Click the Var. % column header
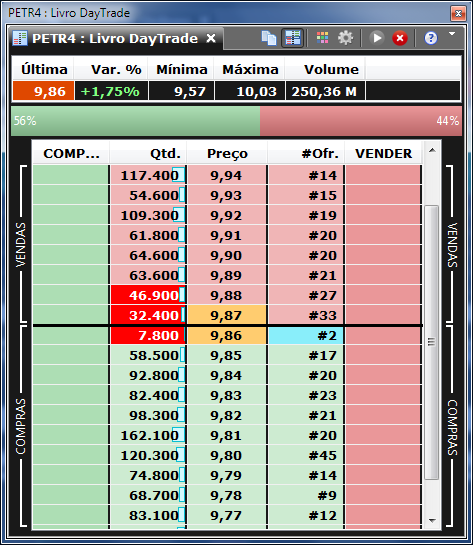Viewport: 473px width, 545px height. [112, 69]
